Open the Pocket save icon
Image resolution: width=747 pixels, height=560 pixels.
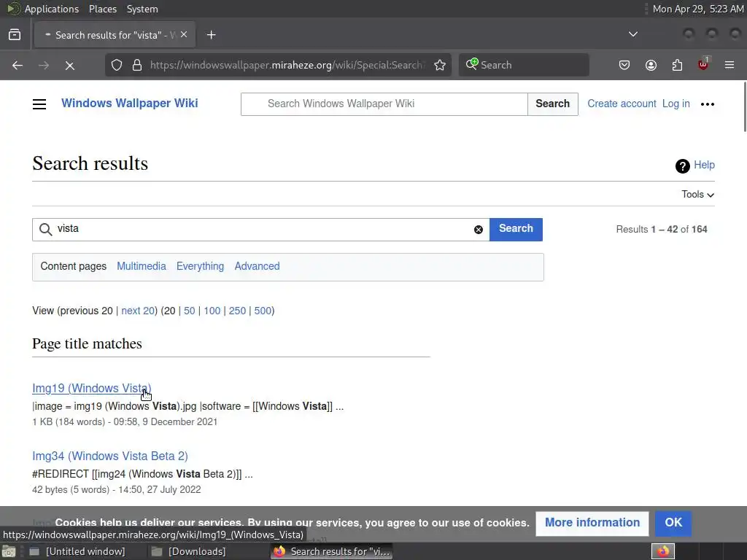(624, 65)
